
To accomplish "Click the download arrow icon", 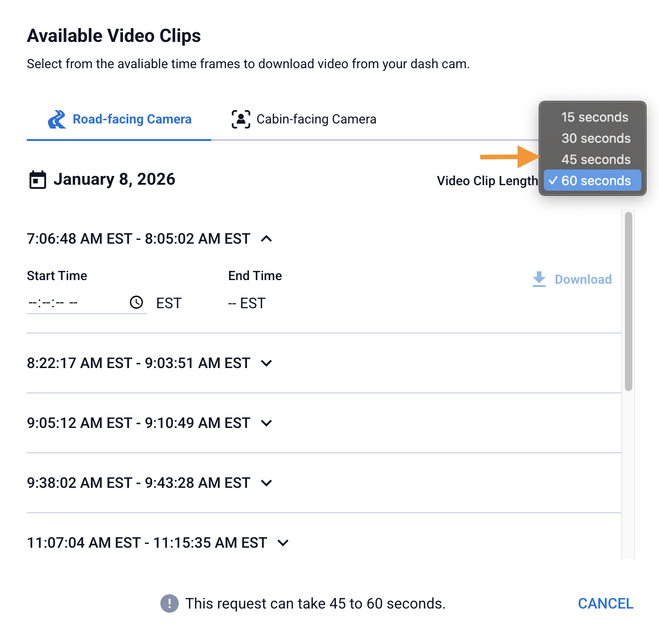I will coord(539,279).
